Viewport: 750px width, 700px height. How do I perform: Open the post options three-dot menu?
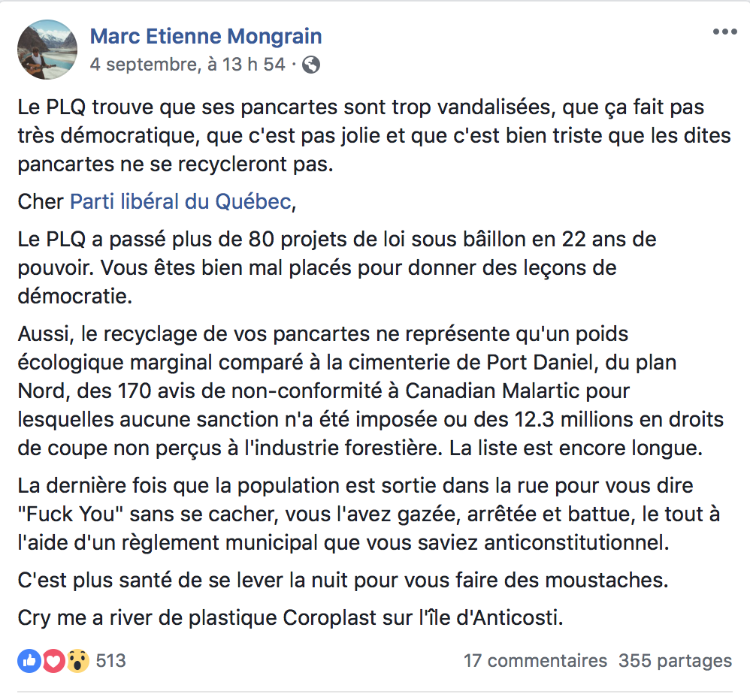(724, 32)
